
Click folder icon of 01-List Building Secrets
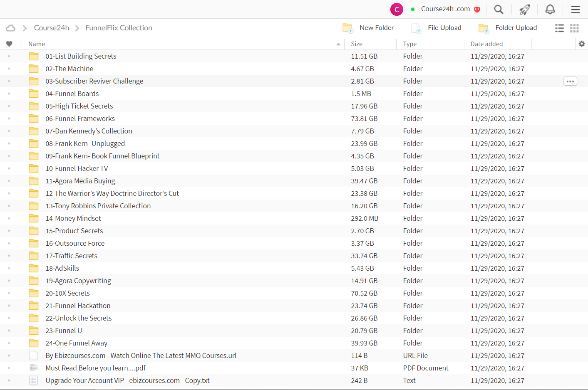point(34,56)
